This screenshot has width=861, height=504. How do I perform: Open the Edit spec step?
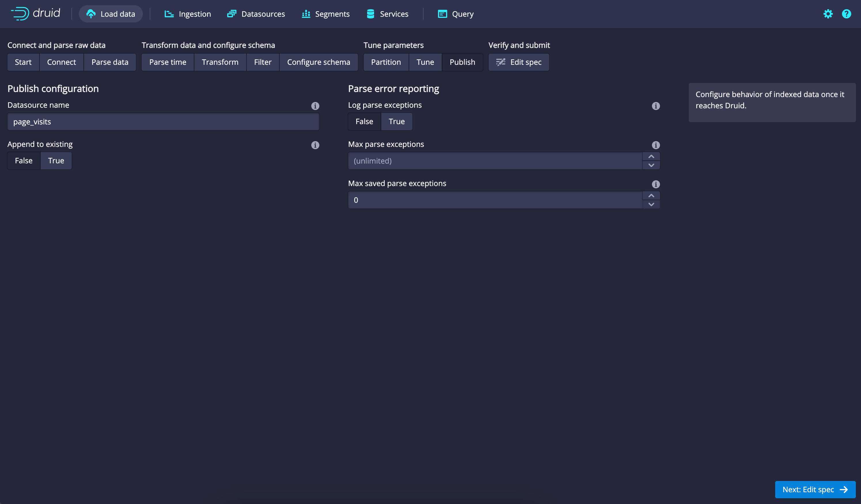tap(519, 62)
